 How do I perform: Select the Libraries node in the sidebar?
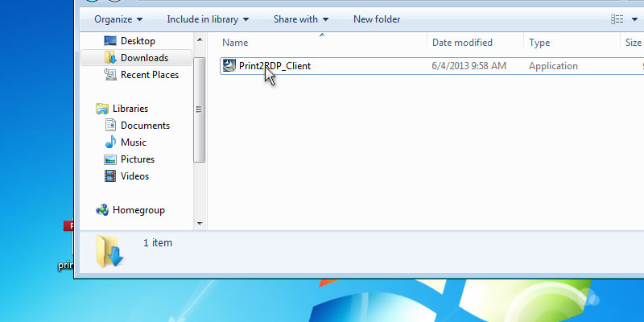point(130,109)
